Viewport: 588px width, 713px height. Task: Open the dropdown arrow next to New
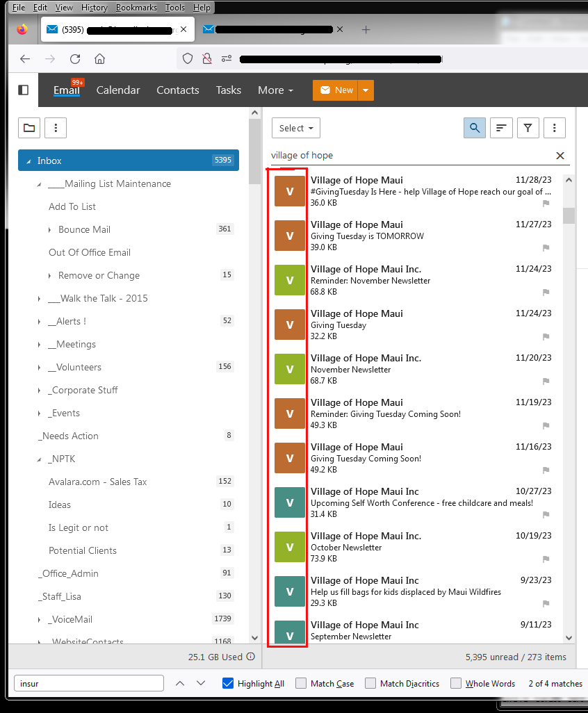[367, 90]
